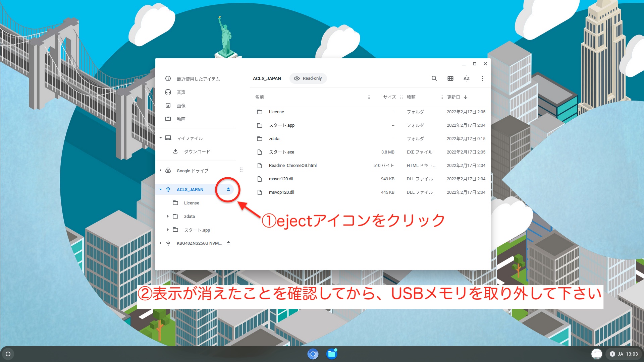The width and height of the screenshot is (644, 362).
Task: Sort by Date modified (更新日) column
Action: tap(453, 97)
